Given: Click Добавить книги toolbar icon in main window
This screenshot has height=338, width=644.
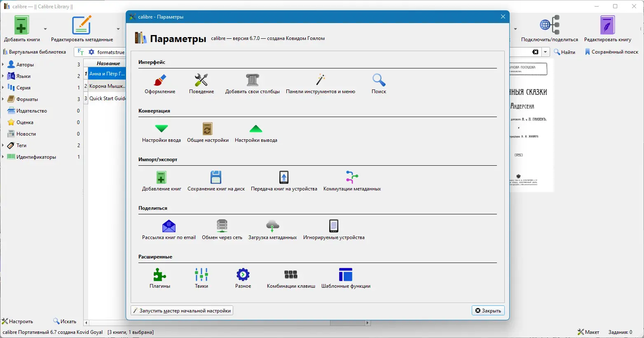Looking at the screenshot, I should [x=22, y=29].
